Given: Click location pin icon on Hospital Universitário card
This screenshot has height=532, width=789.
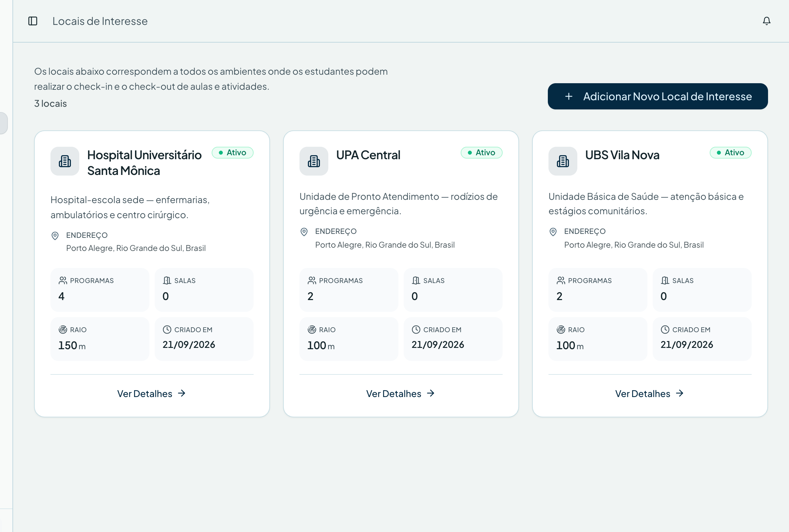Looking at the screenshot, I should tap(55, 236).
